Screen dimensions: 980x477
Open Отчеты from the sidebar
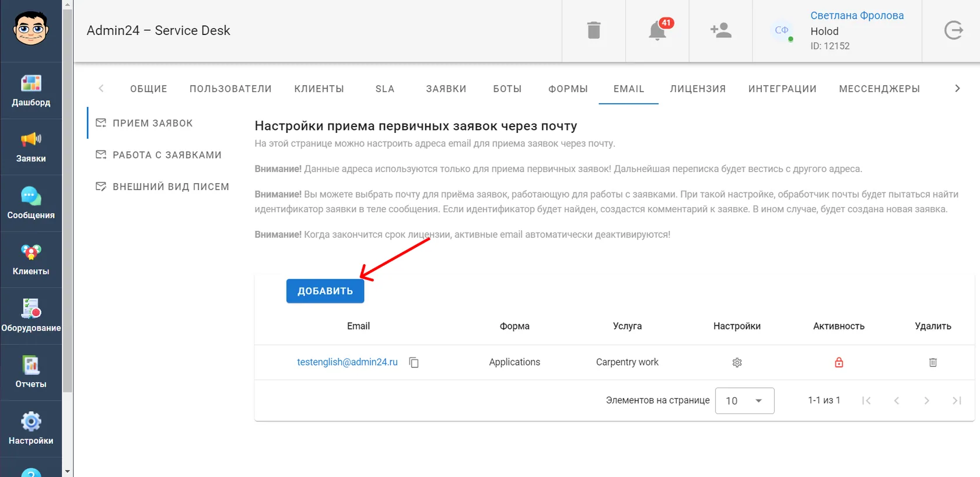pos(31,372)
